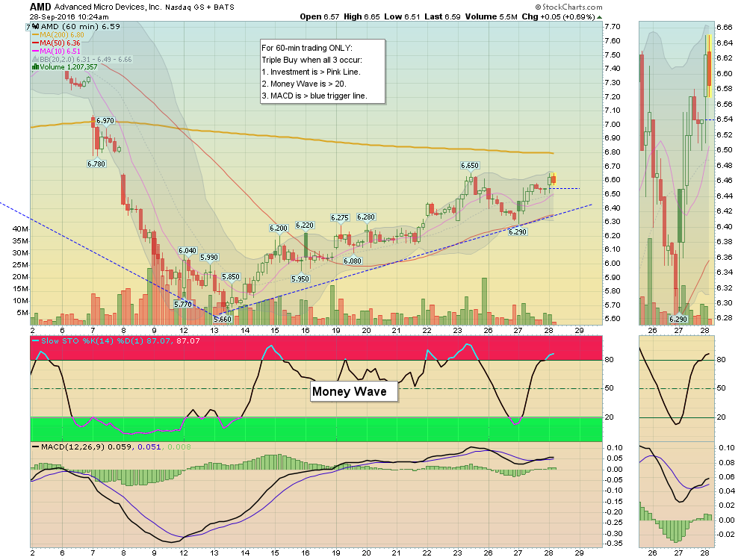
Task: Click the 6.040 price label
Action: point(187,250)
